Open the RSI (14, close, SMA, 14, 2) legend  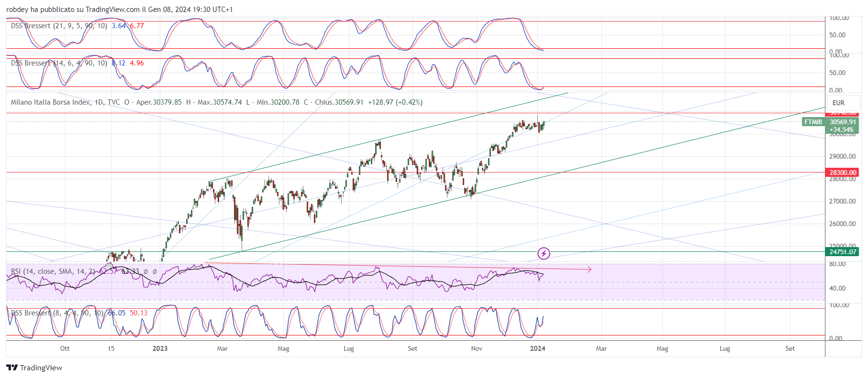tap(53, 271)
